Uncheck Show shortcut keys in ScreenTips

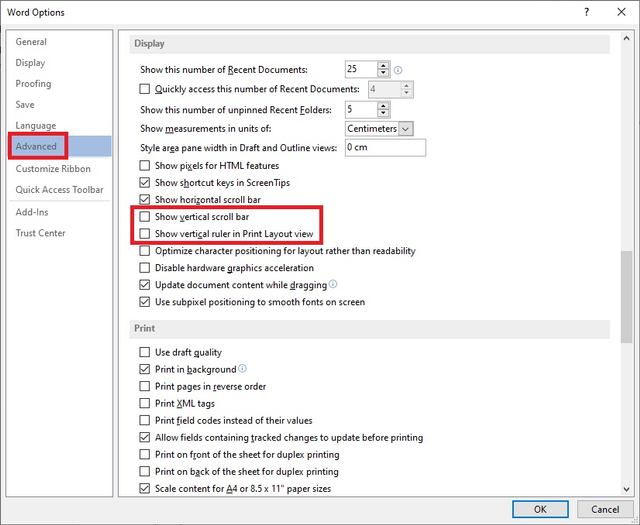click(x=144, y=182)
